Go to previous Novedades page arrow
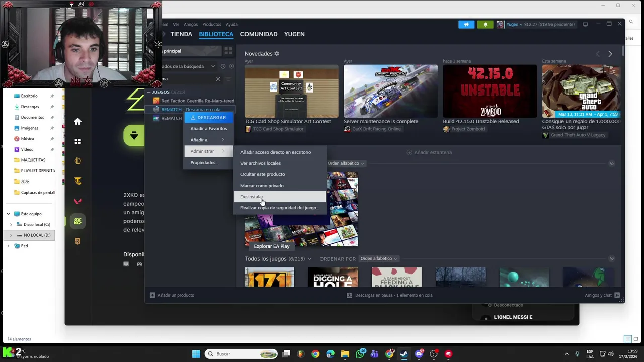Viewport: 644px width, 362px height. [598, 54]
